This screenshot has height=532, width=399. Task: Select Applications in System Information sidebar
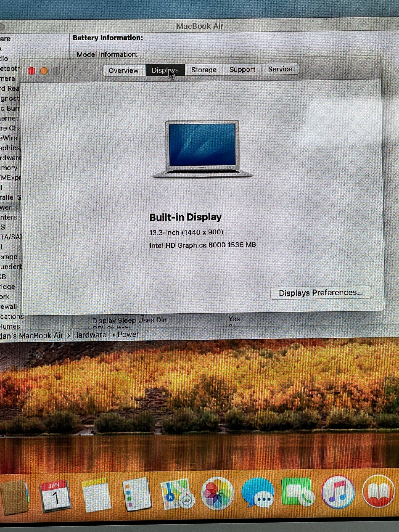coord(12,316)
